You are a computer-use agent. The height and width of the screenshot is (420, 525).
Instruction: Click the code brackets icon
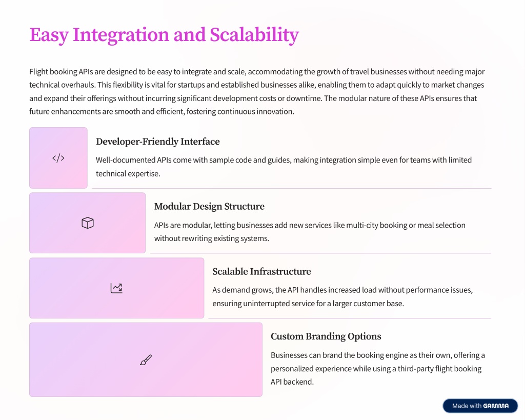(x=58, y=158)
